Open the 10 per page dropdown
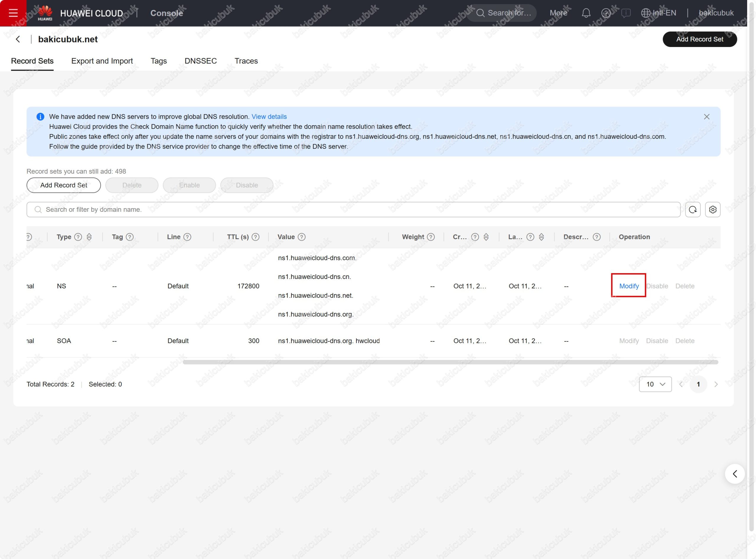756x559 pixels. click(x=655, y=384)
